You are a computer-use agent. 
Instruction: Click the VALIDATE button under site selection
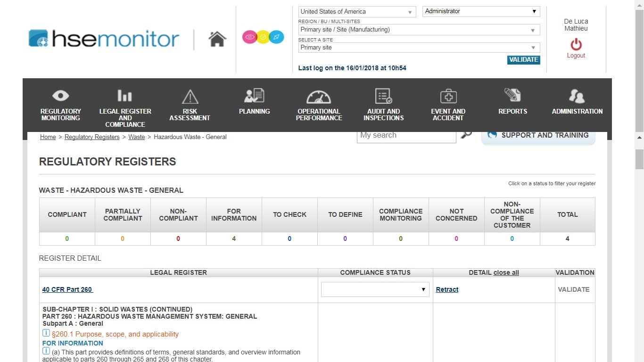coord(523,60)
